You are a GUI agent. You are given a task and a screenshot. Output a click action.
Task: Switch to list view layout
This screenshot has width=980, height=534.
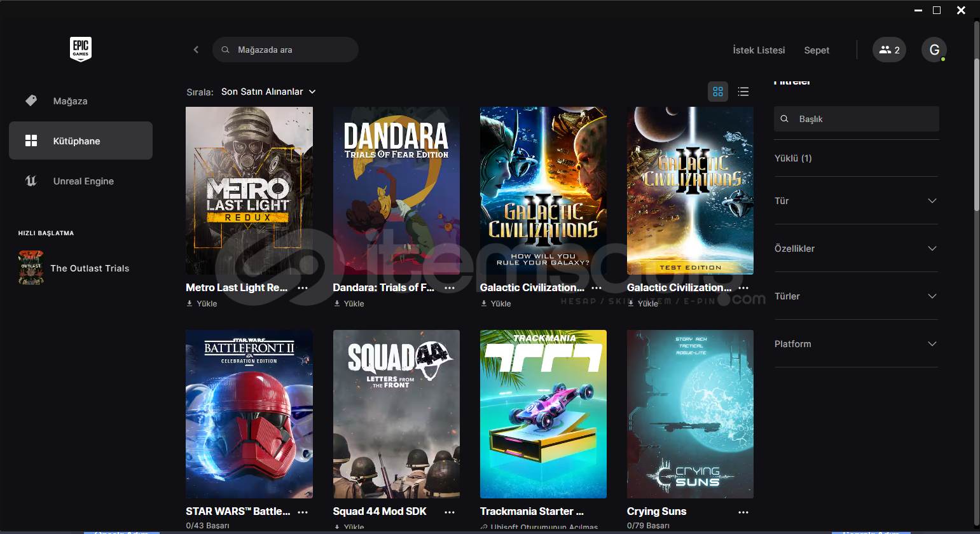(x=743, y=92)
